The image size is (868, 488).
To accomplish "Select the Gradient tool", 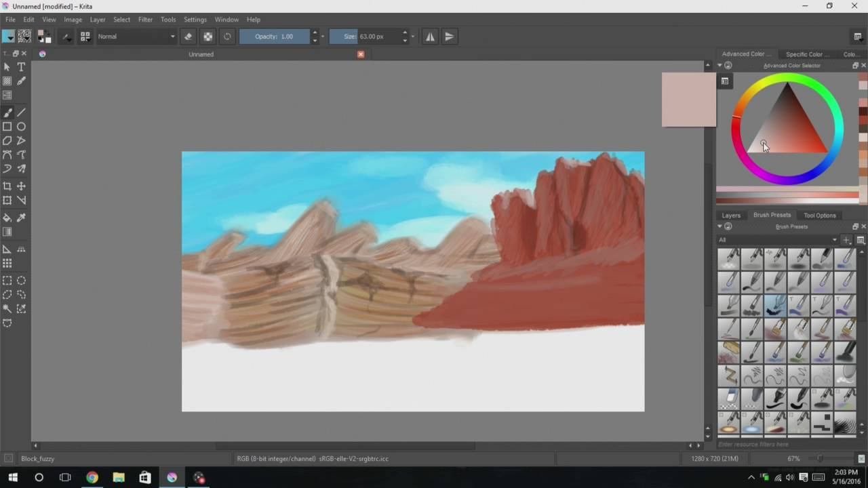I will pos(7,232).
